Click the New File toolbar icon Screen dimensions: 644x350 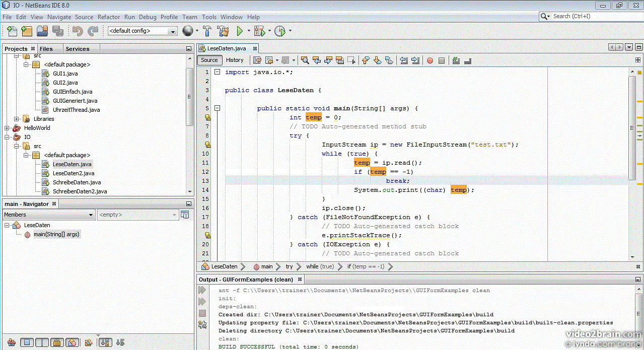[12, 31]
